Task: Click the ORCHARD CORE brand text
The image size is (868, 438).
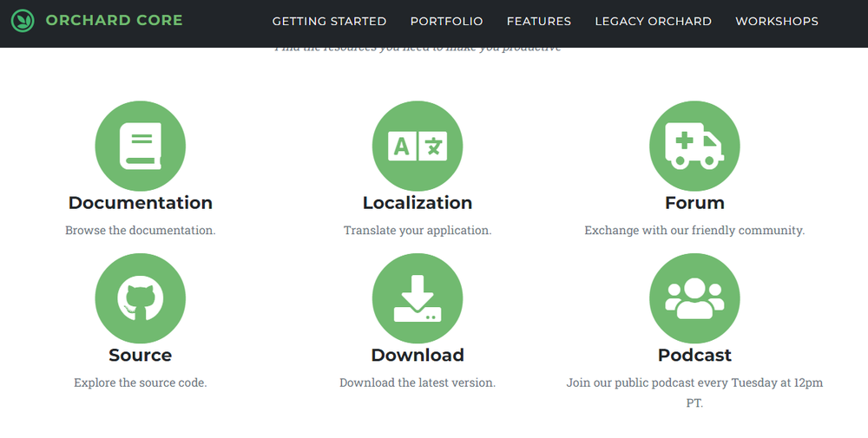Action: point(114,21)
